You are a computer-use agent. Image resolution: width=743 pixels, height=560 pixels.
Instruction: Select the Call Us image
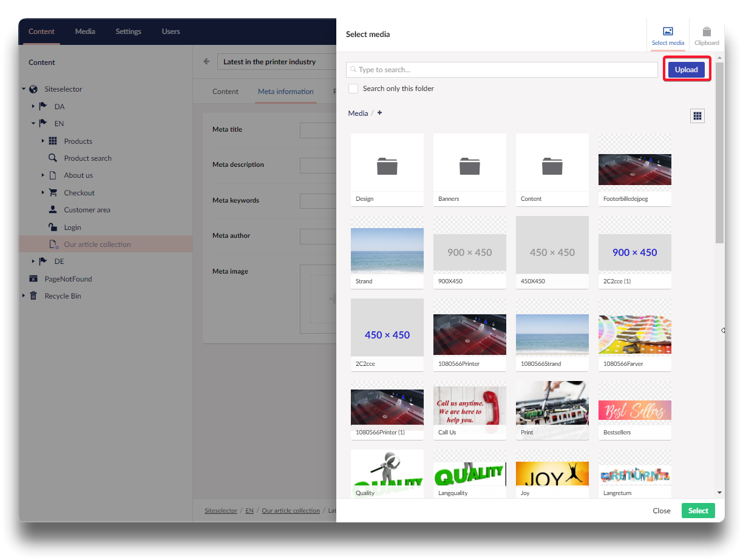470,410
